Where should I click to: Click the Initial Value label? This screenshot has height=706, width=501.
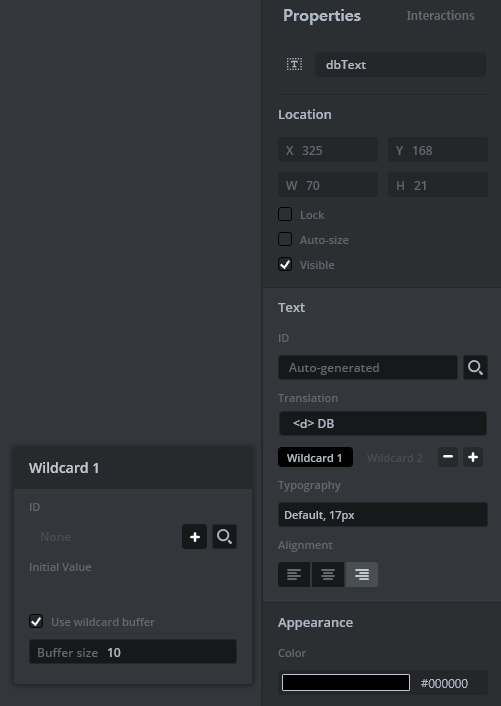pos(60,566)
